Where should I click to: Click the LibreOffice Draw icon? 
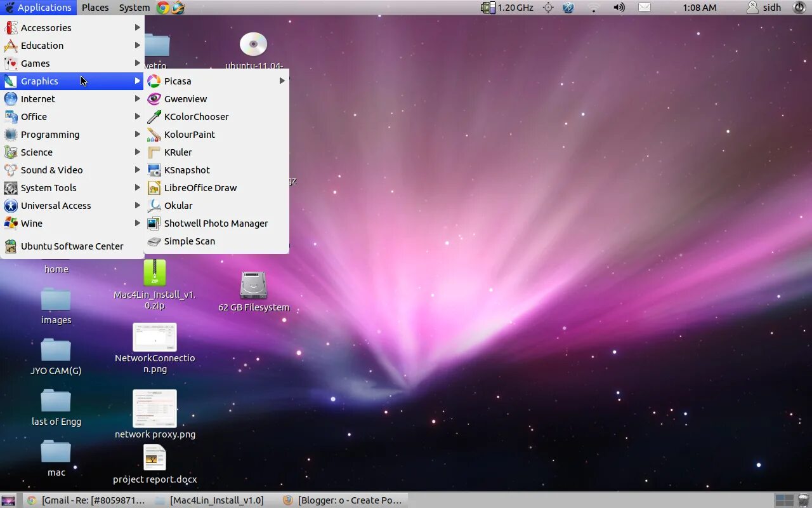(154, 188)
